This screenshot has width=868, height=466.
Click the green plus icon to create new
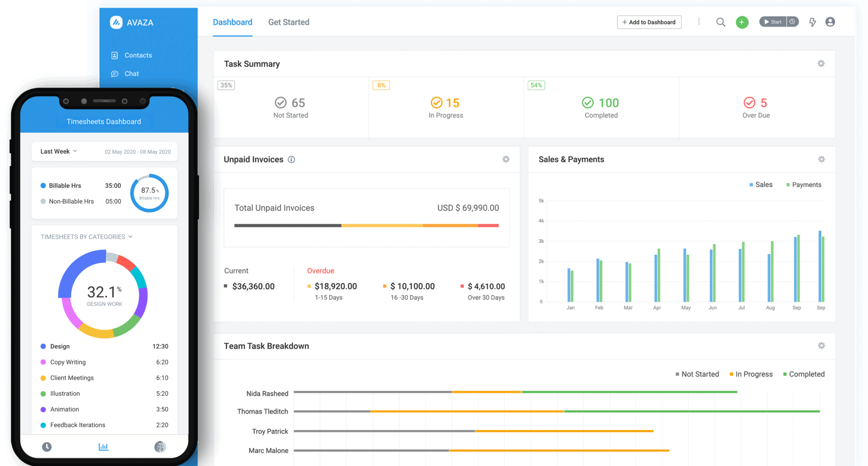(742, 22)
